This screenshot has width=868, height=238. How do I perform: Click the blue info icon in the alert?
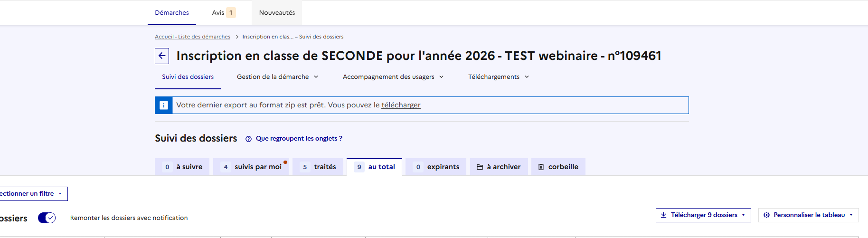[164, 105]
